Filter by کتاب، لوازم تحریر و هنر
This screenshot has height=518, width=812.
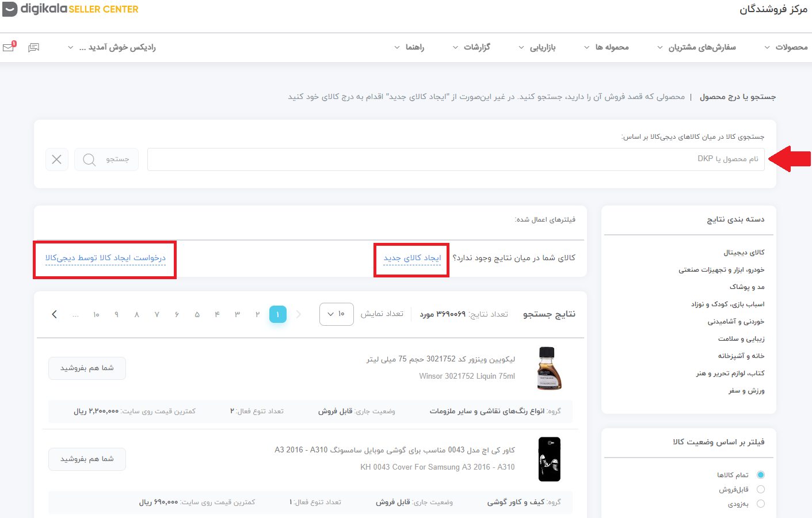coord(730,373)
